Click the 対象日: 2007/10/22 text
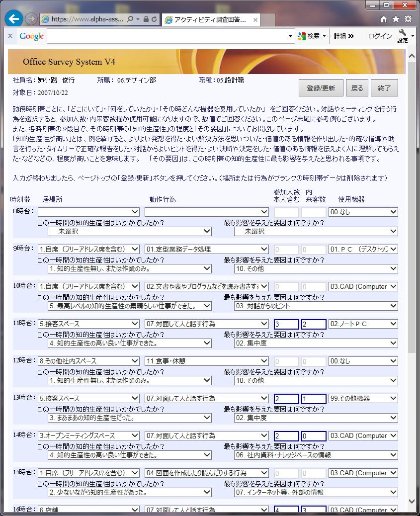Viewport: 420px width, 516px height. pos(40,92)
